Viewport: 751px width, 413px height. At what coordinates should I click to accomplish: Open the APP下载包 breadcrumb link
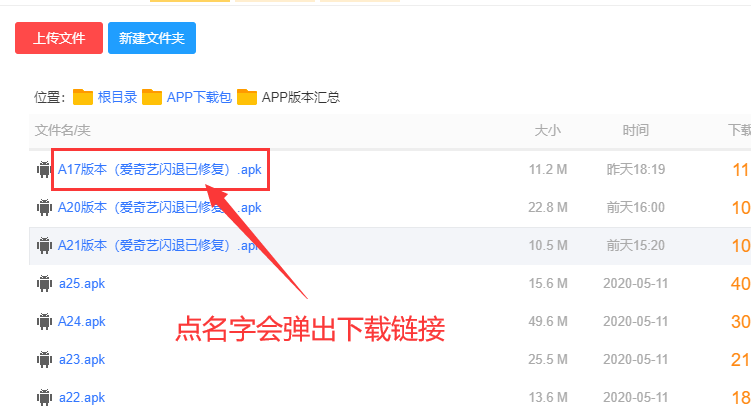pos(199,97)
